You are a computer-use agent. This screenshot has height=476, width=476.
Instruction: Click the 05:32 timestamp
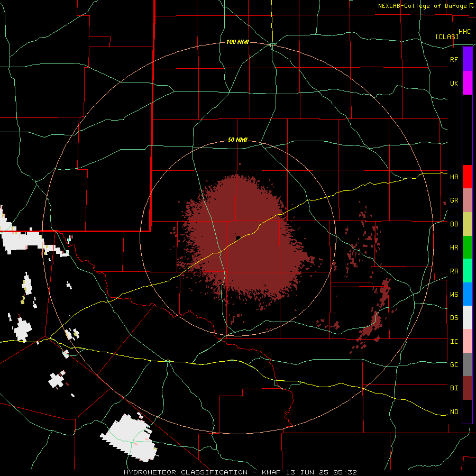pyautogui.click(x=344, y=472)
